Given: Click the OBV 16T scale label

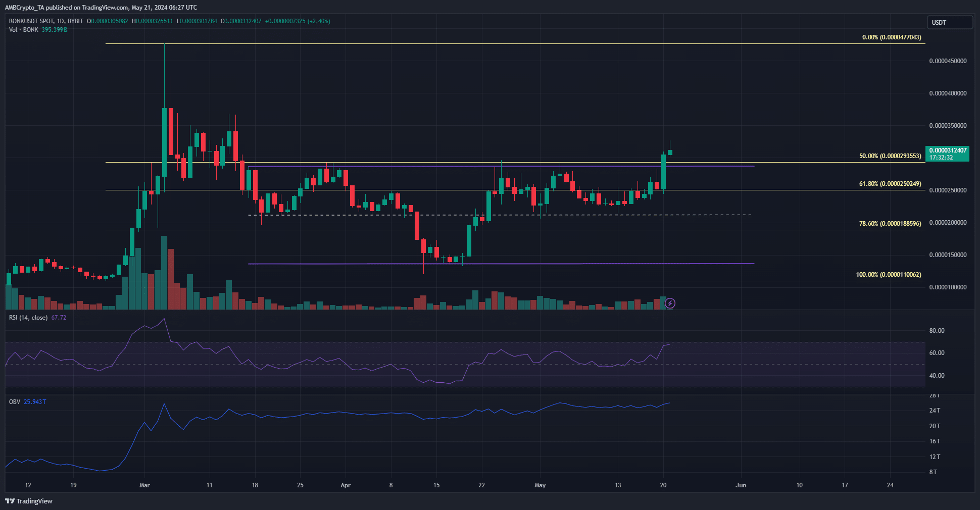Looking at the screenshot, I should tap(935, 441).
